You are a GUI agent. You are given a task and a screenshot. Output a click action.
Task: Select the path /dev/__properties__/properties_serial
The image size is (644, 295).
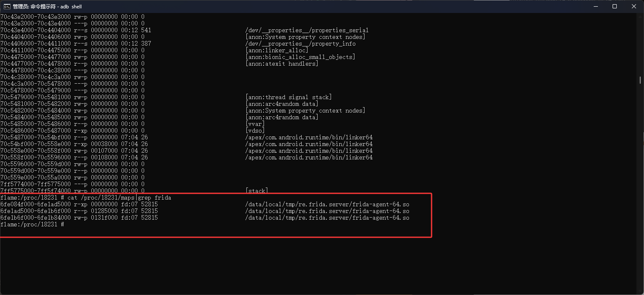tap(307, 30)
